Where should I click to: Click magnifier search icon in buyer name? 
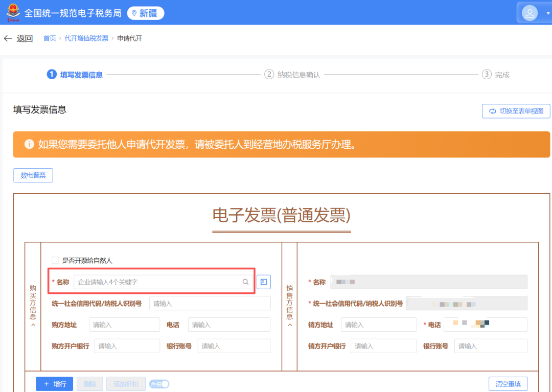245,282
